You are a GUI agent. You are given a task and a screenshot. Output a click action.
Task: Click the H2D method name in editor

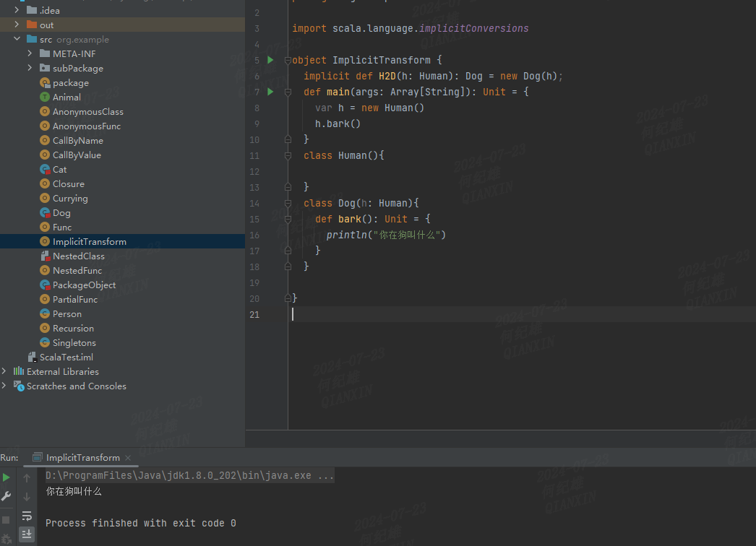coord(387,76)
